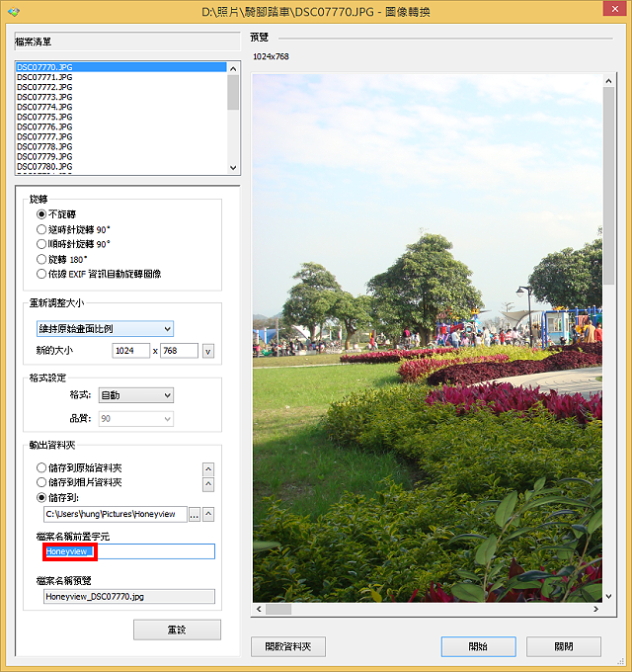Click the output path field C:\Users\hung\Pictures\Honeyview

tap(116, 514)
